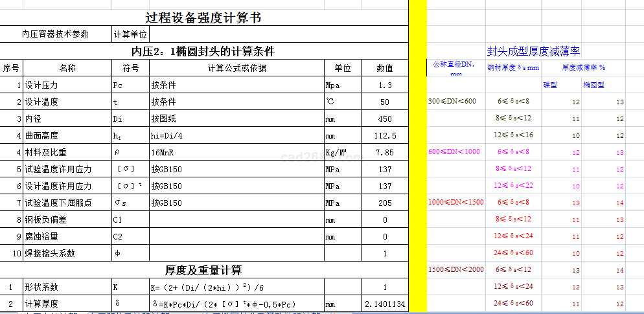Click the 封头成型厚度减薄率 heading
644x314 pixels.
pyautogui.click(x=533, y=51)
